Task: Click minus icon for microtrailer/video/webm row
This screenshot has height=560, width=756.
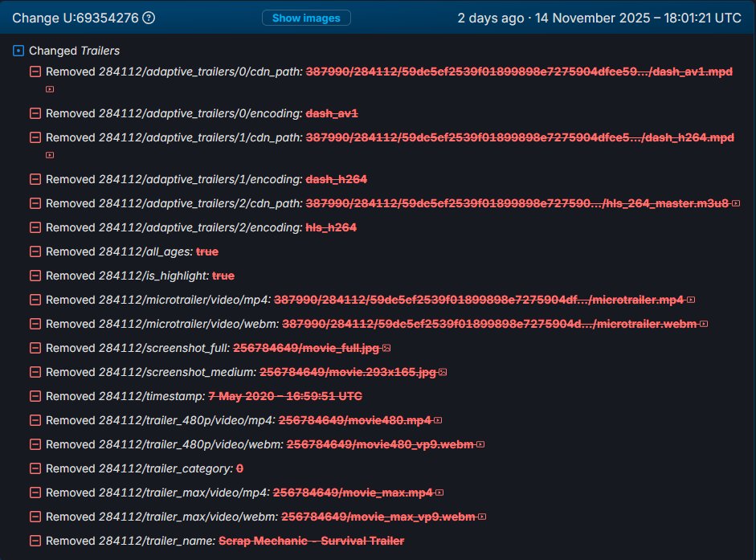Action: click(x=35, y=324)
